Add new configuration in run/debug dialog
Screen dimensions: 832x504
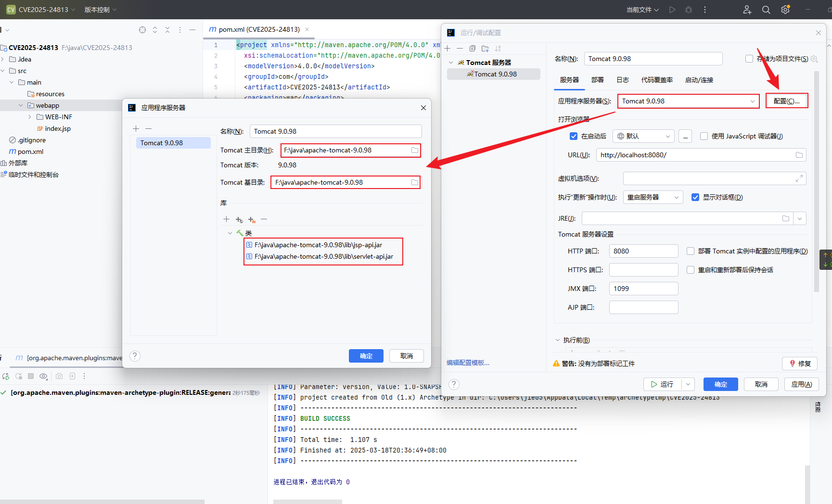[x=448, y=49]
